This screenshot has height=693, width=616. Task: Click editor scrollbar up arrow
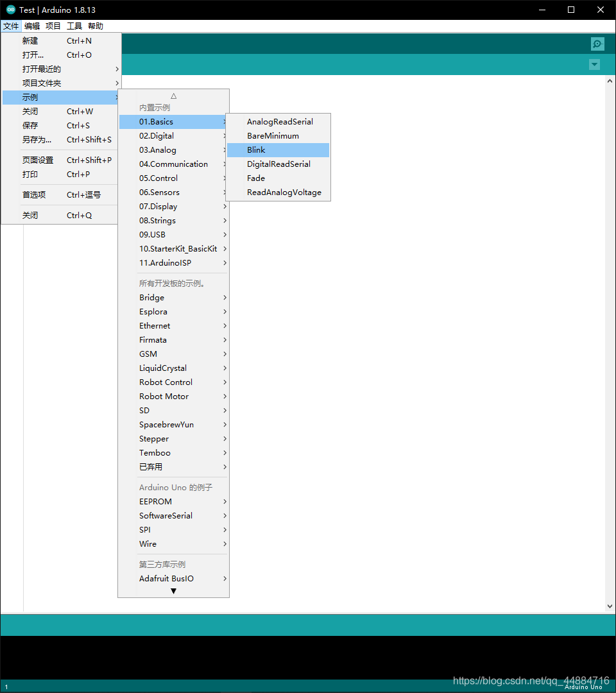tap(610, 81)
